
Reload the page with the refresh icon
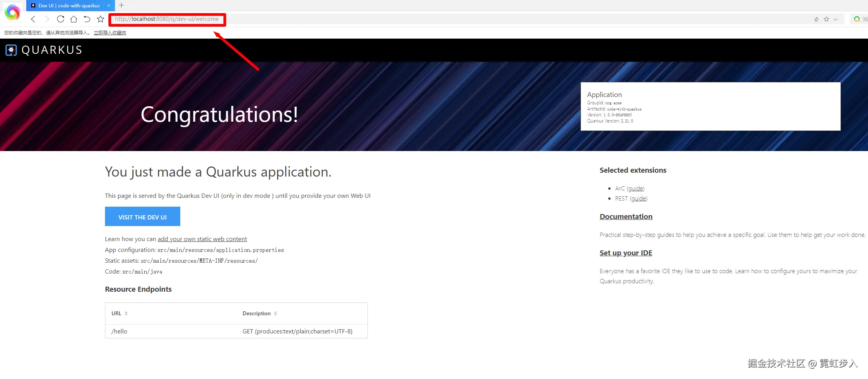(x=61, y=19)
